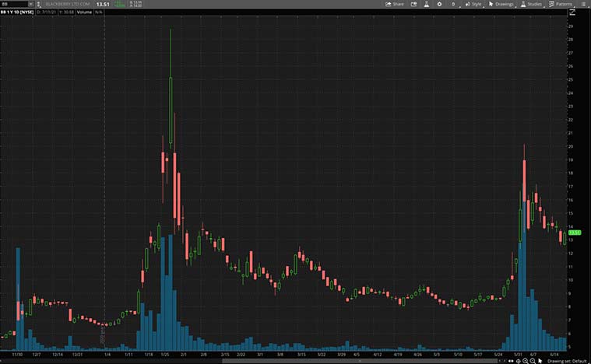
Task: Open the Style dropdown menu
Action: (x=473, y=4)
